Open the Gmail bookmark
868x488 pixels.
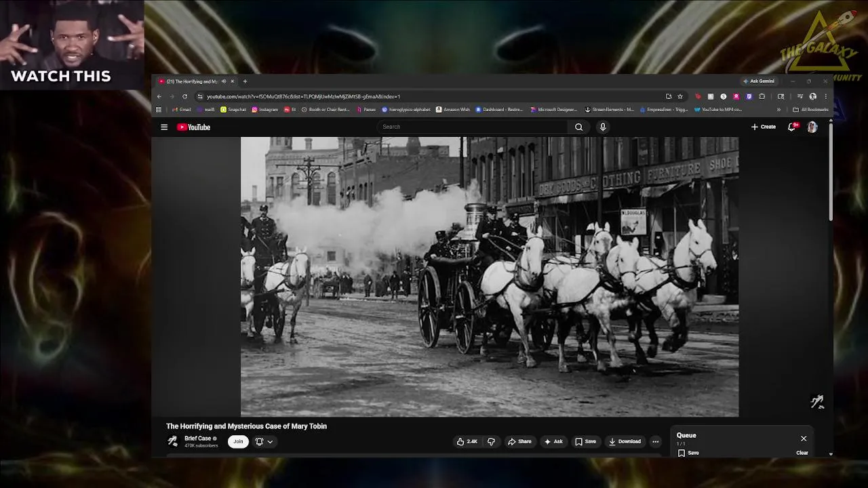coord(181,109)
